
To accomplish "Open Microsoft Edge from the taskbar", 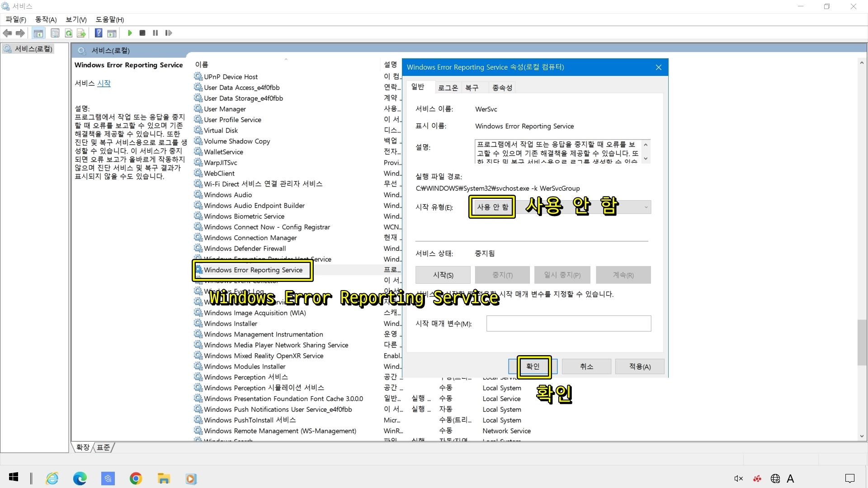I will click(80, 478).
